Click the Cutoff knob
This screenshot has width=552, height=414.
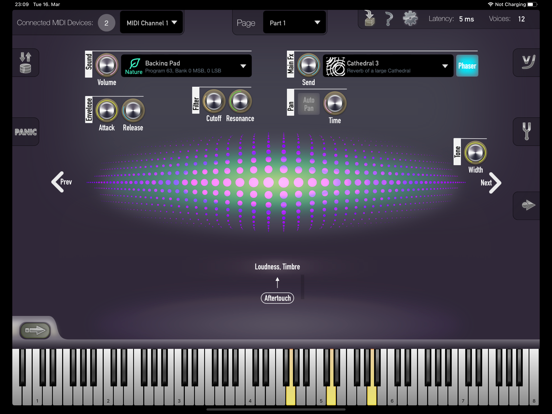[x=214, y=101]
